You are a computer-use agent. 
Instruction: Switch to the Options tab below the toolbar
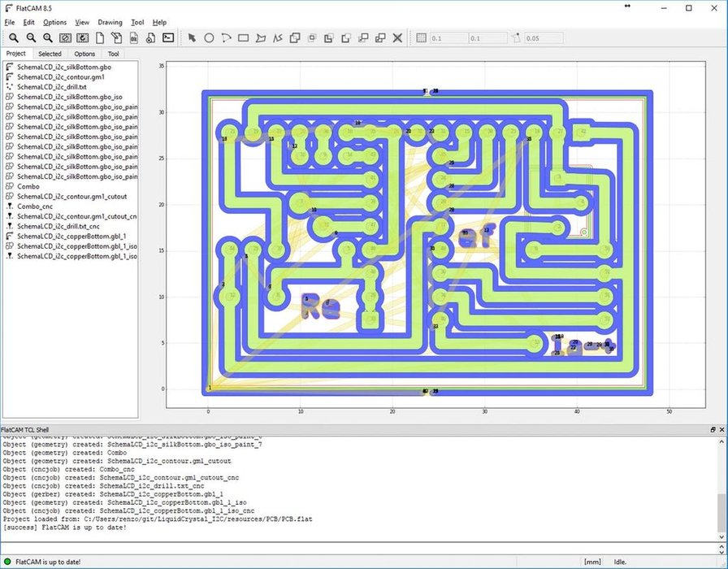[84, 54]
